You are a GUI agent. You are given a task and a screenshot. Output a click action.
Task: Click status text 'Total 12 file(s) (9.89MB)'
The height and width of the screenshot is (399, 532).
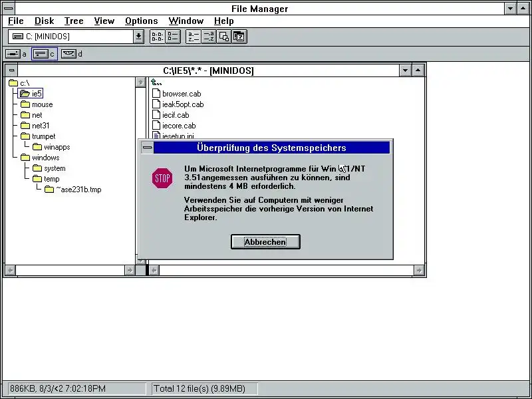(199, 388)
